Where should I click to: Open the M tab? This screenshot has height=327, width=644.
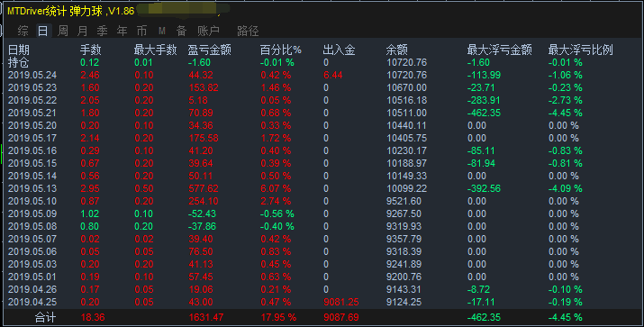pos(162,31)
